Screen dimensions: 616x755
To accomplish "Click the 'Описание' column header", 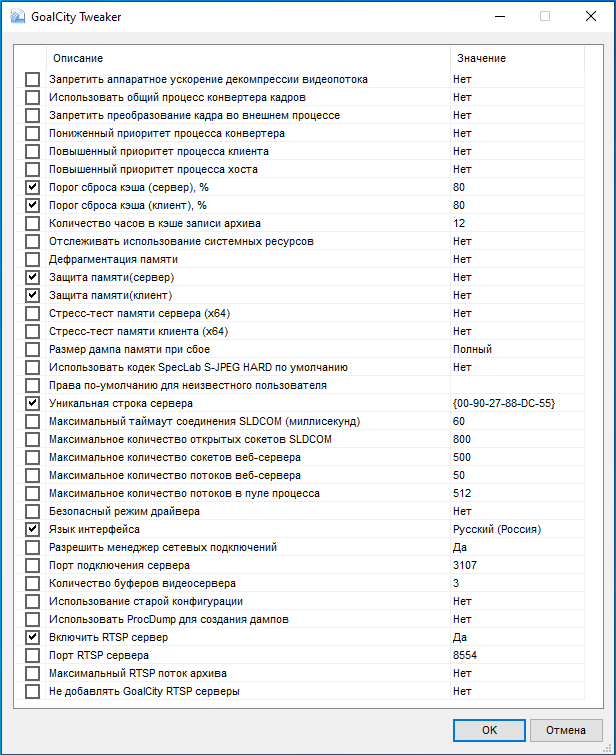I will tap(248, 58).
